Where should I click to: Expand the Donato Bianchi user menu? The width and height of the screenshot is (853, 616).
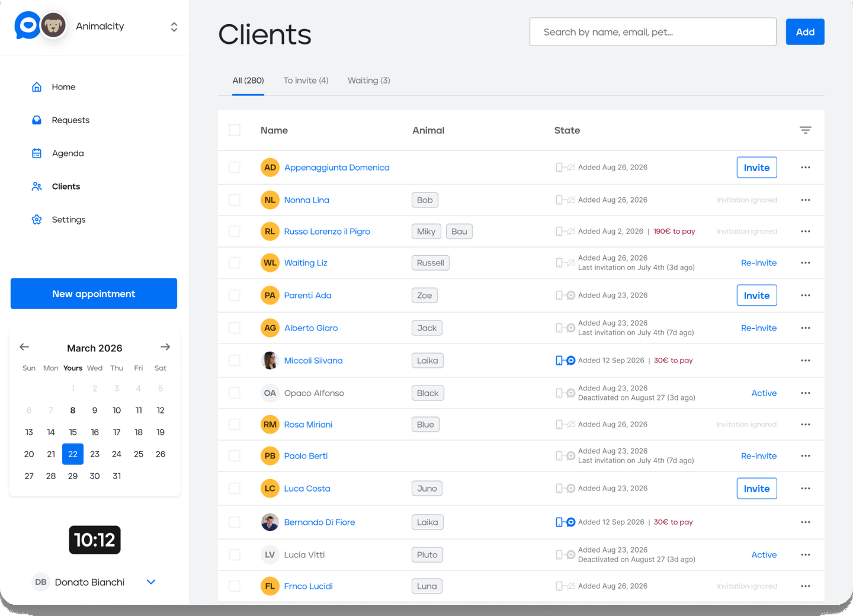pos(151,582)
